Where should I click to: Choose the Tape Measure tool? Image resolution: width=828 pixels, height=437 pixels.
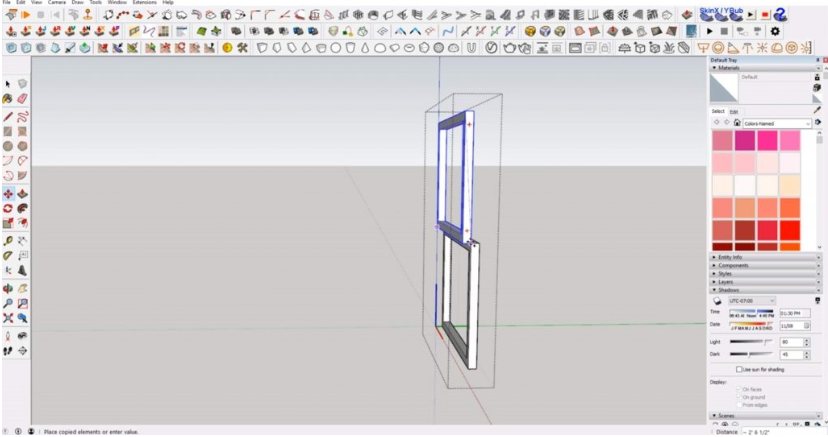[7, 241]
